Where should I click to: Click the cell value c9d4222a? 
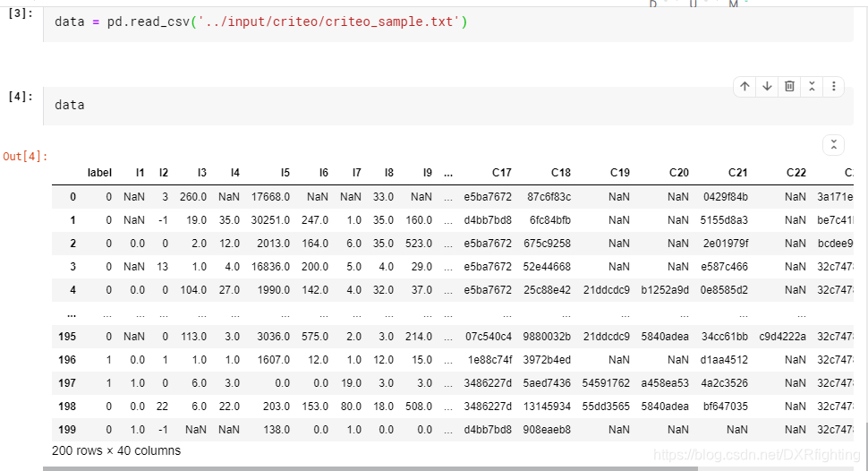[x=782, y=337]
